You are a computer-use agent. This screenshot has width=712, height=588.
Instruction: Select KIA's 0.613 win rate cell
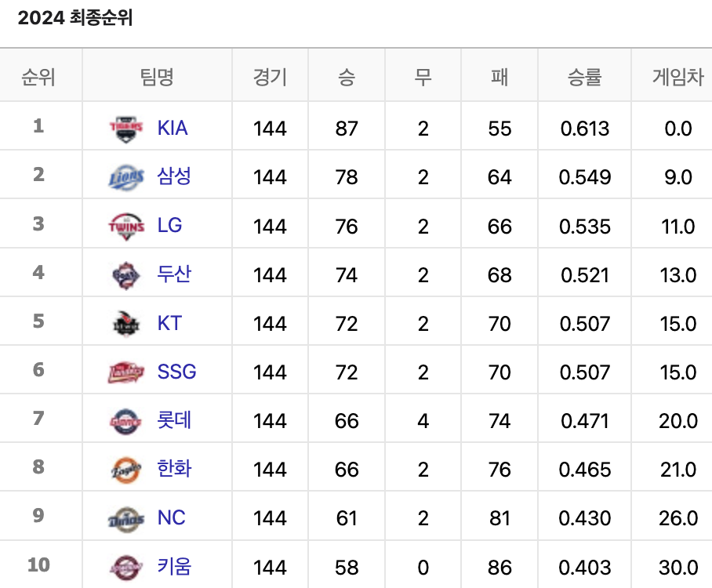click(x=585, y=129)
